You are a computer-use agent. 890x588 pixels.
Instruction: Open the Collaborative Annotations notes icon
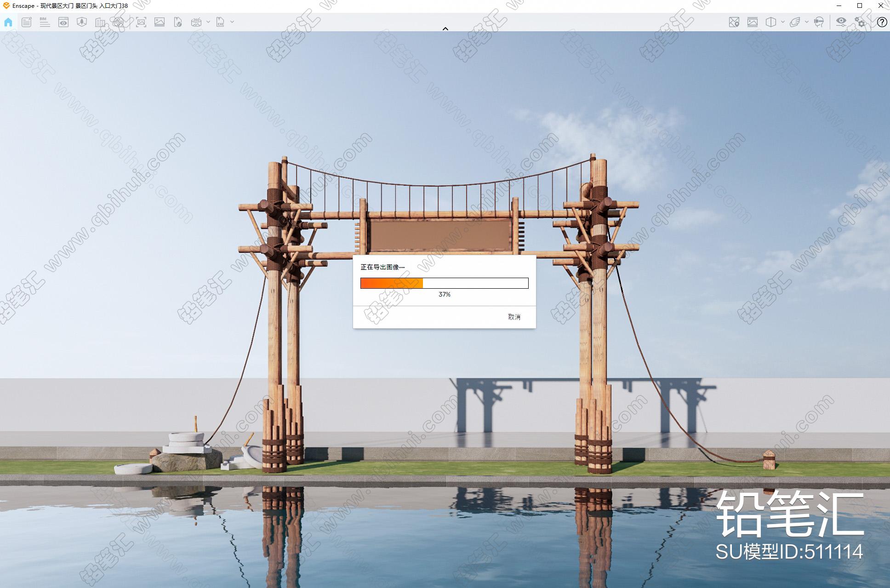pos(27,22)
